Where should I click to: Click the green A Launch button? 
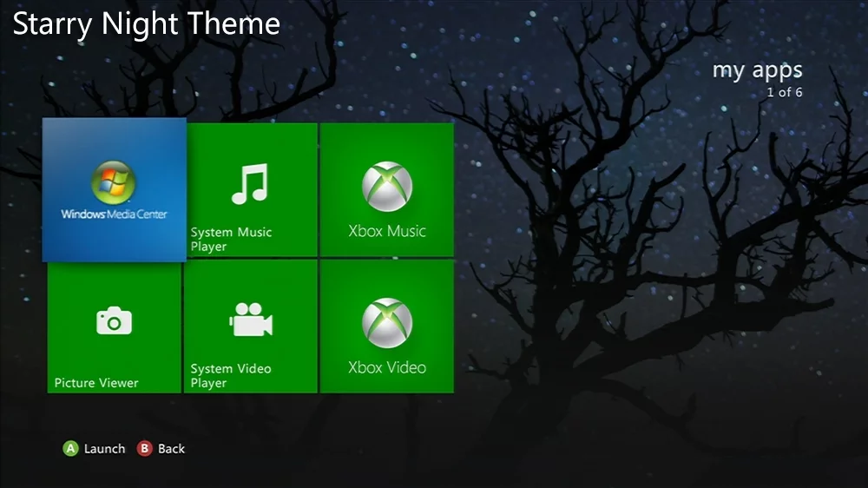(x=94, y=449)
